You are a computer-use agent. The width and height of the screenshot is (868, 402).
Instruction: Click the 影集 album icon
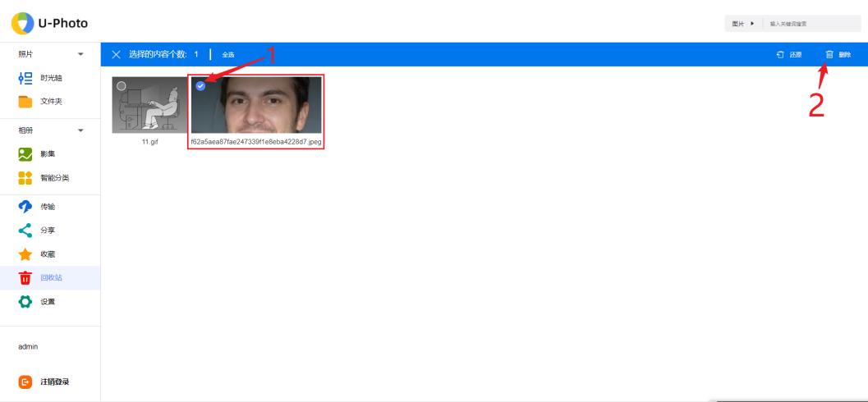click(x=25, y=153)
